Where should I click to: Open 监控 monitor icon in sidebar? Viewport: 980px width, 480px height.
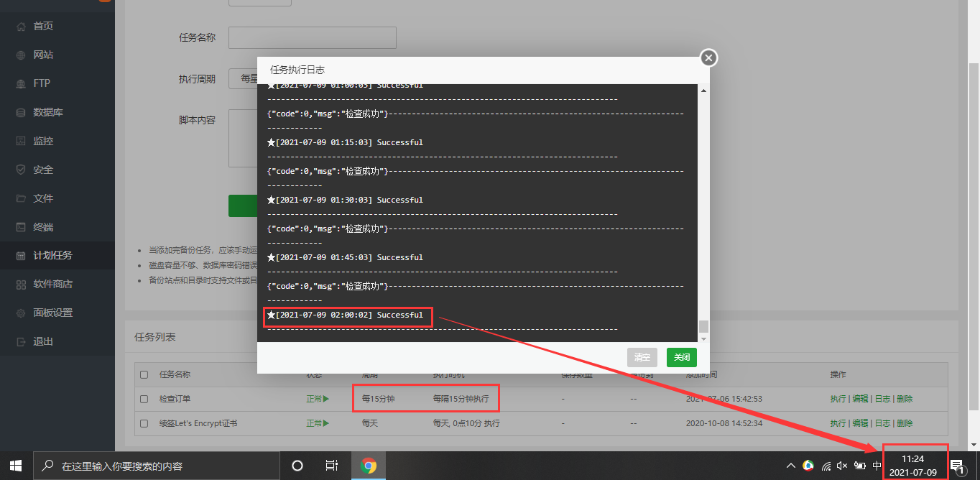pos(21,141)
